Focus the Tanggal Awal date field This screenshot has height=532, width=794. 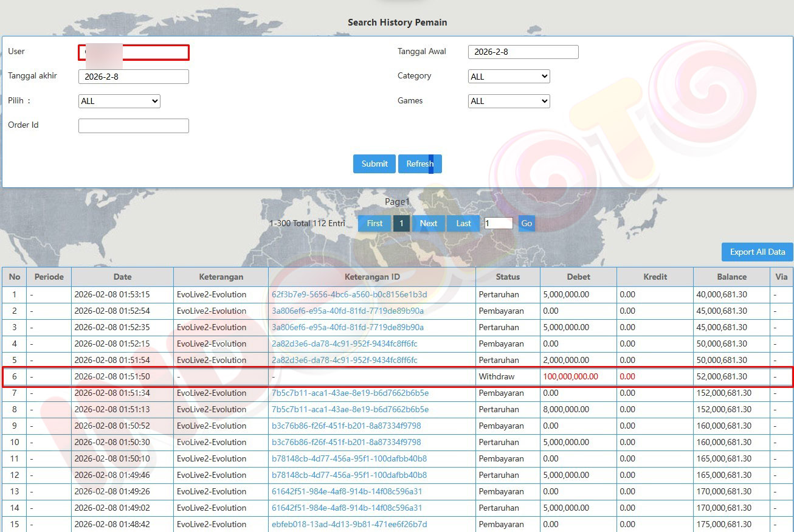523,52
